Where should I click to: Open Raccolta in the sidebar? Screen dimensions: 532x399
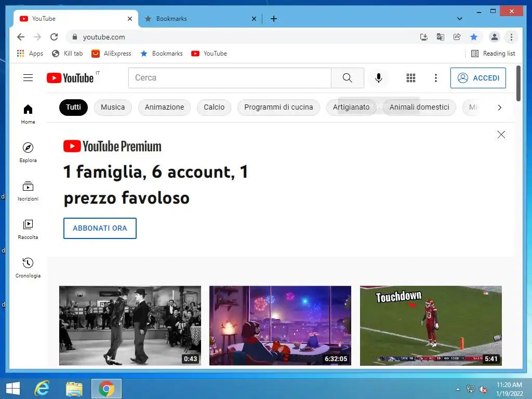click(28, 229)
